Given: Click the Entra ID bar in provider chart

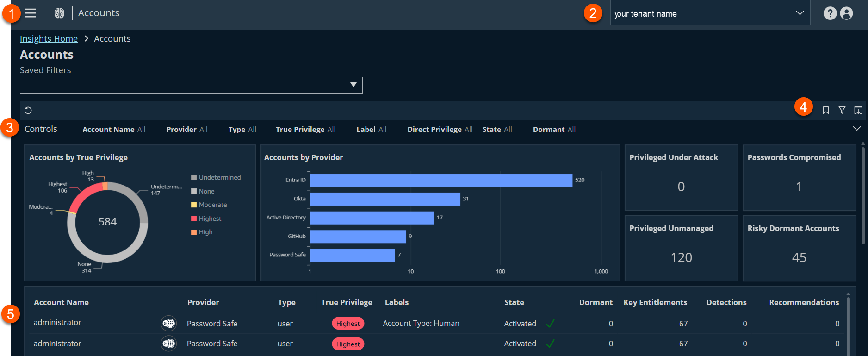Looking at the screenshot, I should [441, 180].
